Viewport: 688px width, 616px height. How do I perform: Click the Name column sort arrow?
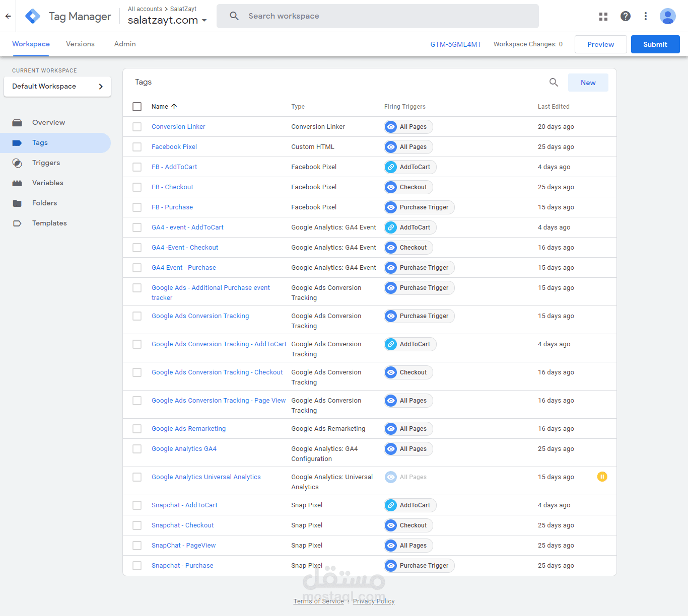[x=174, y=106]
